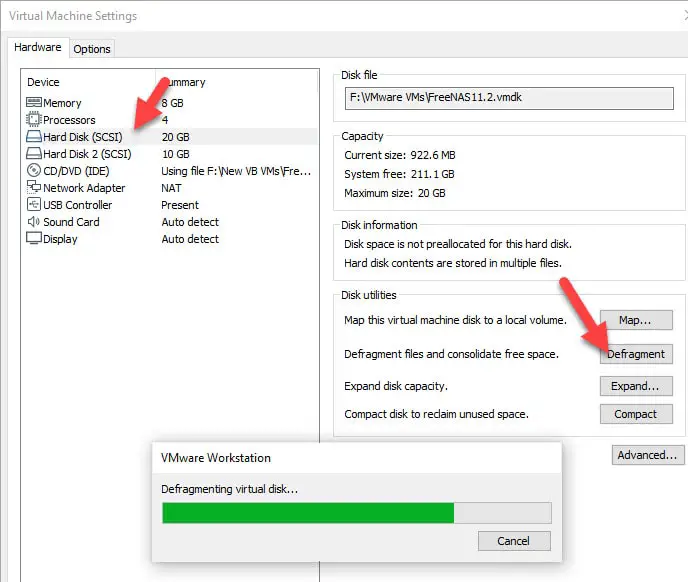
Task: Select the Network Adapter row label
Action: click(84, 188)
